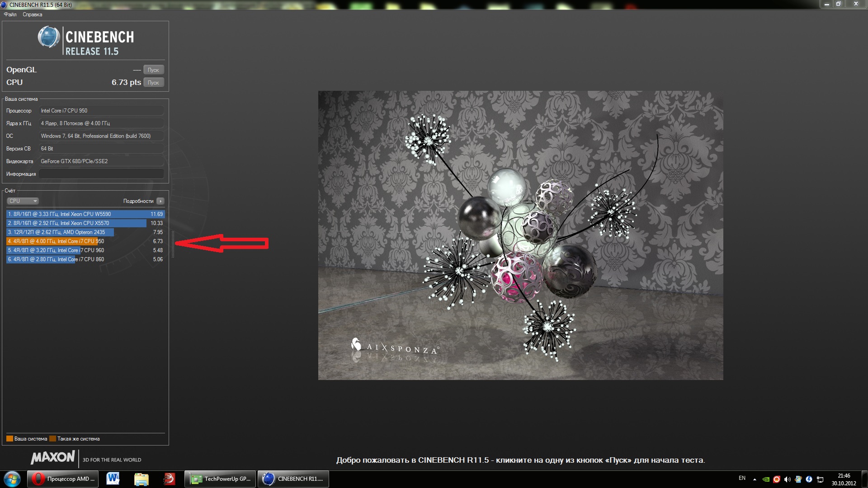Open the CPU ranking type dropdown
868x488 pixels.
pos(23,201)
